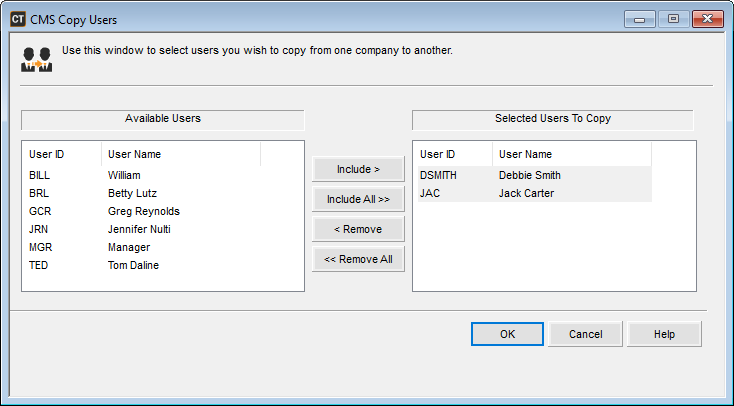Click the < Remove button
This screenshot has width=734, height=406.
point(358,229)
